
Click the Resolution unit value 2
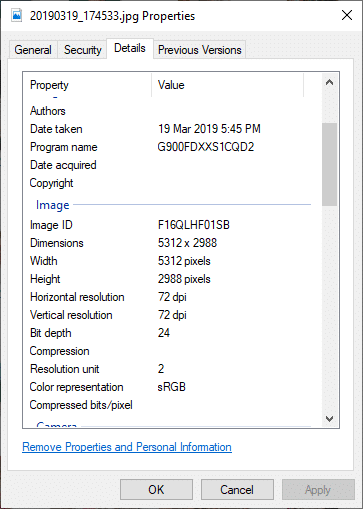[161, 369]
